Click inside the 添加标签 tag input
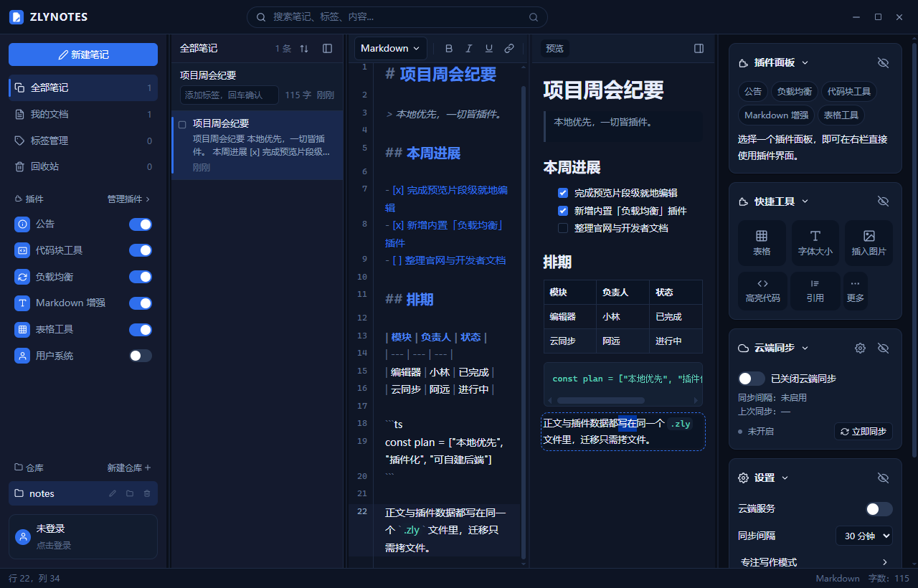918x588 pixels. (x=229, y=95)
